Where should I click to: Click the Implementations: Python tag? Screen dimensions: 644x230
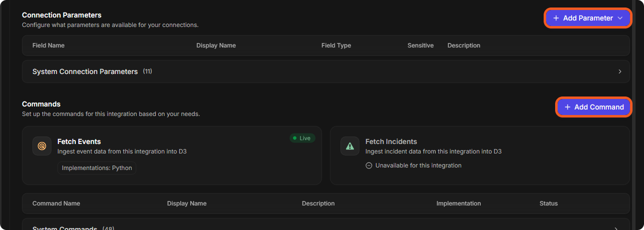click(97, 168)
